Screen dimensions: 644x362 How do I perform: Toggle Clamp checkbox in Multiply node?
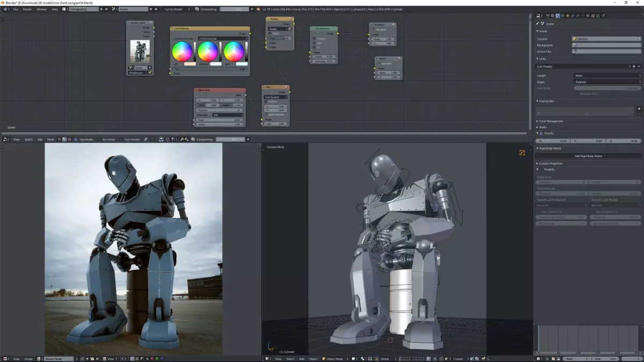pyautogui.click(x=270, y=33)
